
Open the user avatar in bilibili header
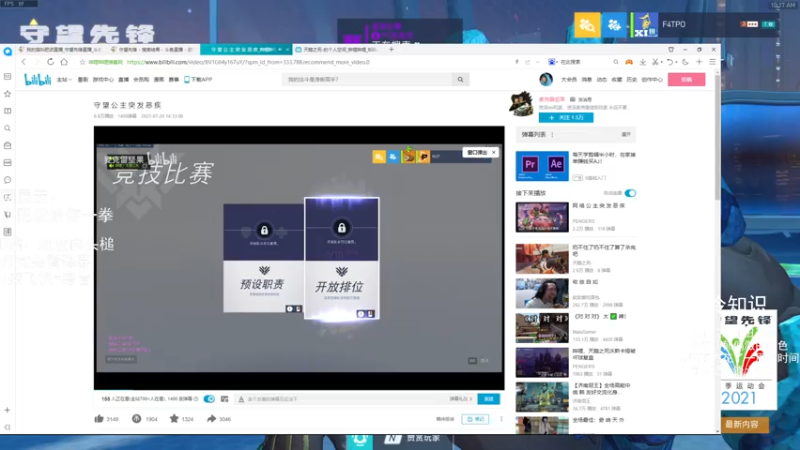[546, 80]
